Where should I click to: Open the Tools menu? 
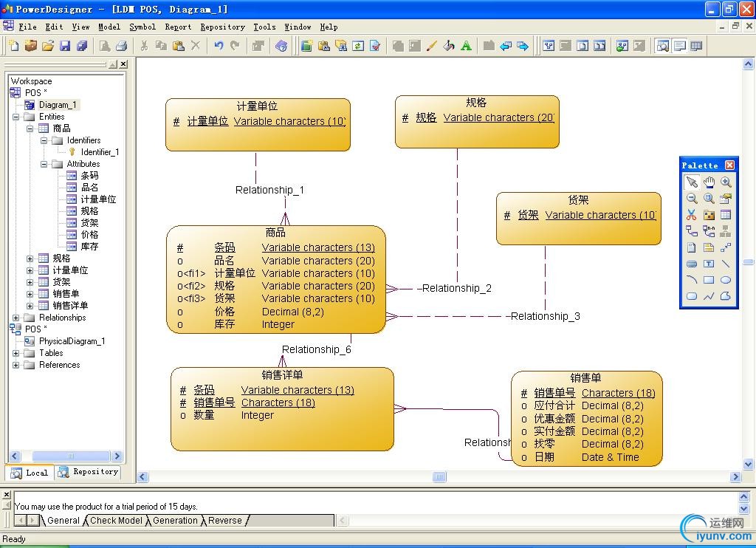(x=265, y=27)
